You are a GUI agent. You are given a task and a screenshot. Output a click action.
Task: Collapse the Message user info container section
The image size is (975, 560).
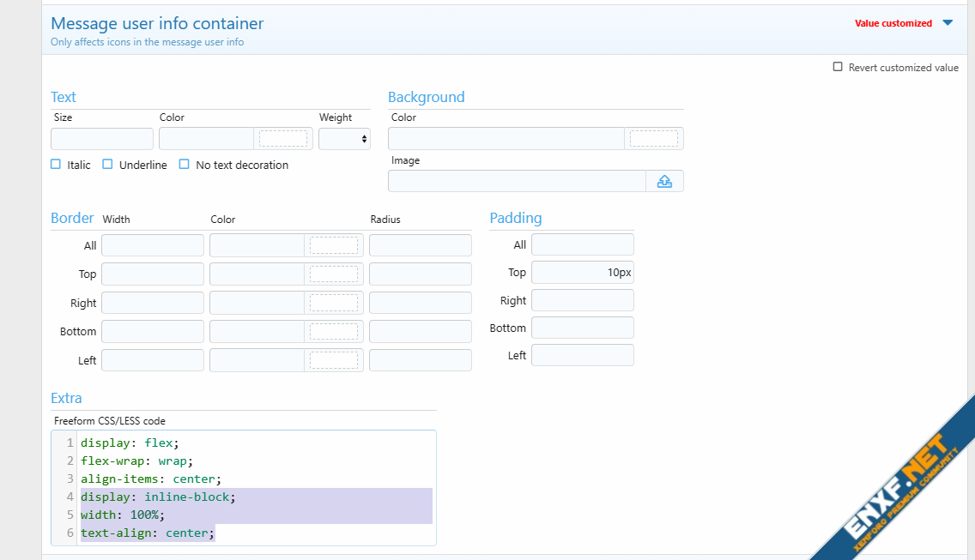(x=948, y=23)
